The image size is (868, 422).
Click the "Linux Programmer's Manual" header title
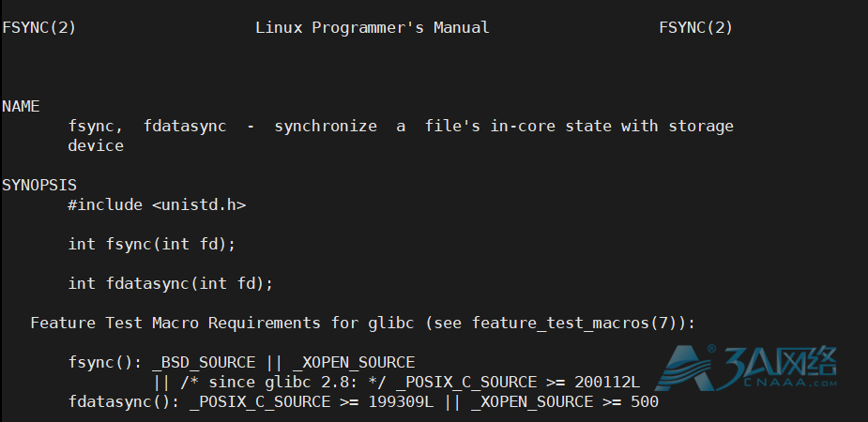tap(372, 28)
